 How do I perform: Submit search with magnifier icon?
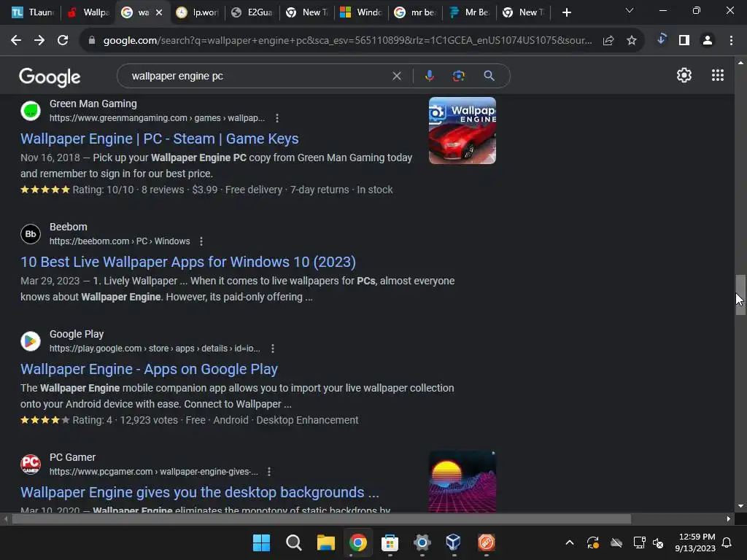(489, 76)
